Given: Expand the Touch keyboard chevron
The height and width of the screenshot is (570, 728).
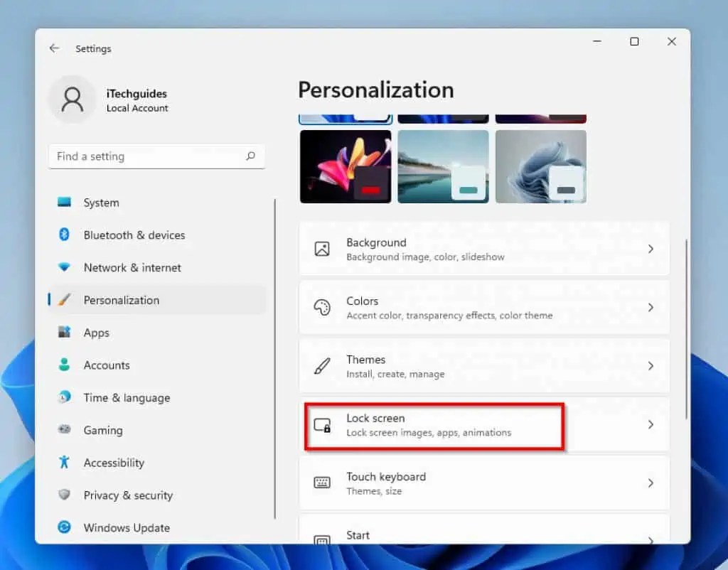Looking at the screenshot, I should pyautogui.click(x=651, y=483).
